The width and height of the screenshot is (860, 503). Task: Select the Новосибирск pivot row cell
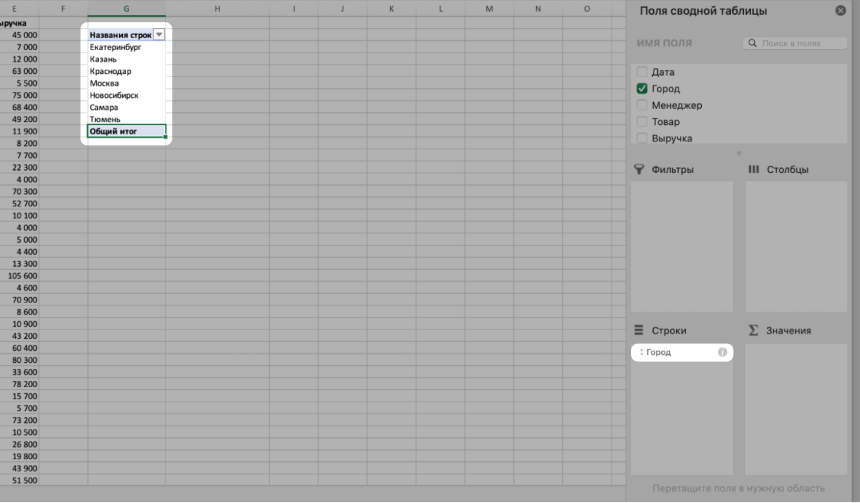126,95
